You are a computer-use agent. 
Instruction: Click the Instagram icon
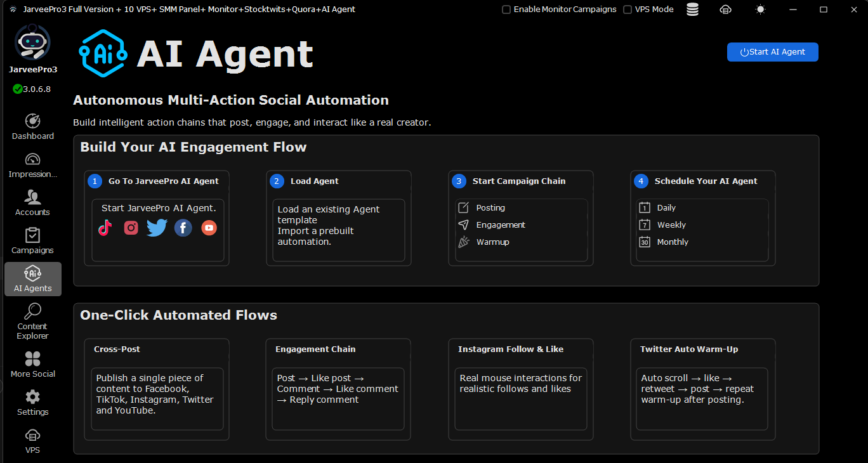131,228
